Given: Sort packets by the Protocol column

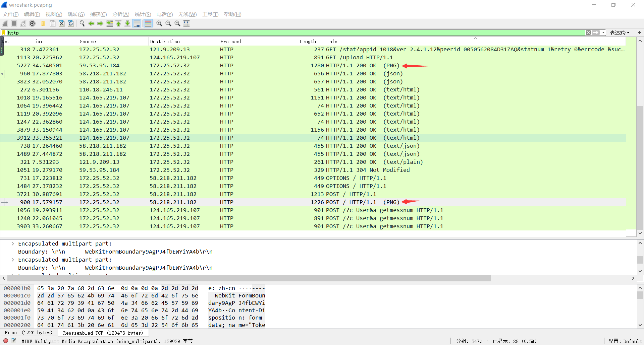Looking at the screenshot, I should [258, 42].
